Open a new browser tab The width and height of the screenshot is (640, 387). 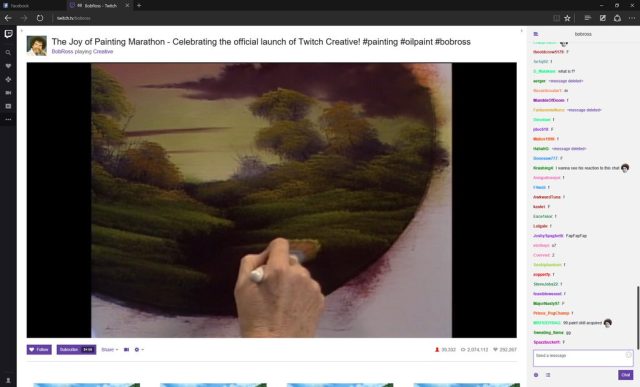(x=139, y=5)
